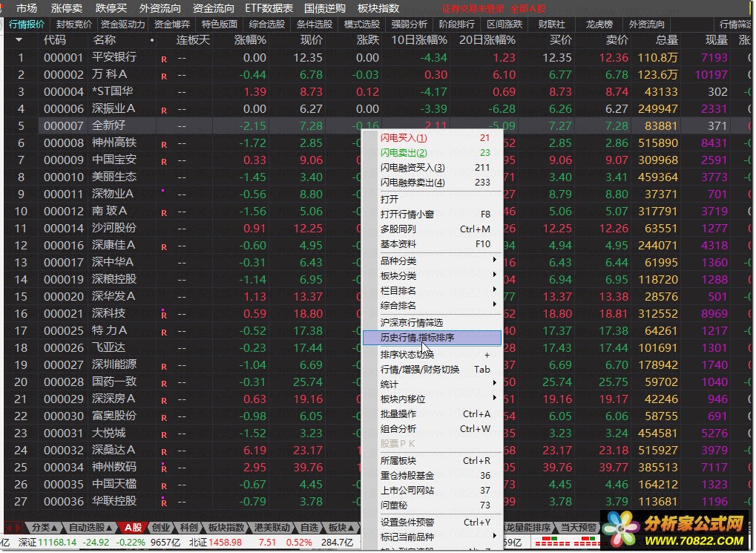Select 多股同列 menu entry

pos(433,229)
